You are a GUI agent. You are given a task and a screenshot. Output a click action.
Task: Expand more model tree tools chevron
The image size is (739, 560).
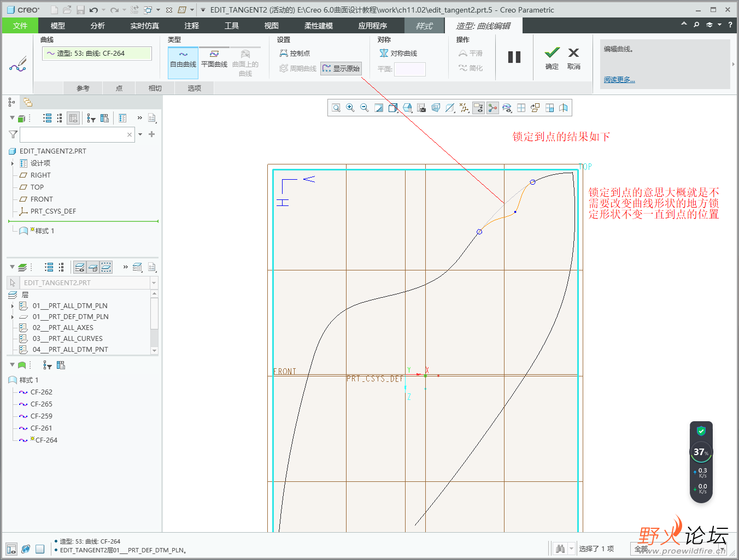(x=139, y=118)
